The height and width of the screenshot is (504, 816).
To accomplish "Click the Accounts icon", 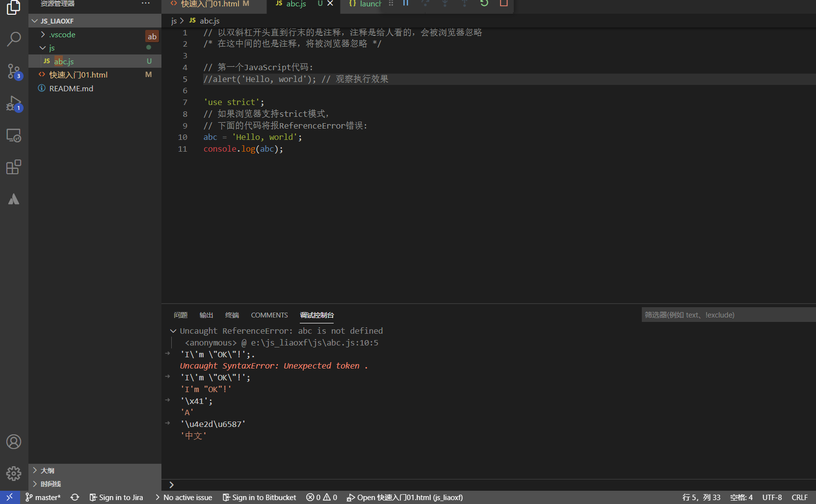I will coord(14,442).
